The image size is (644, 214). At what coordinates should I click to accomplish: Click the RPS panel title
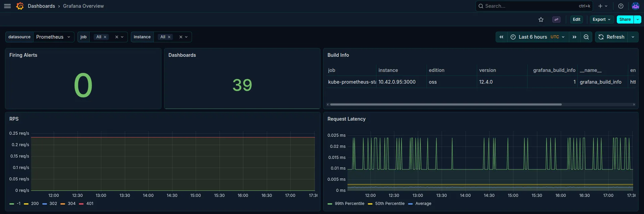(x=14, y=119)
